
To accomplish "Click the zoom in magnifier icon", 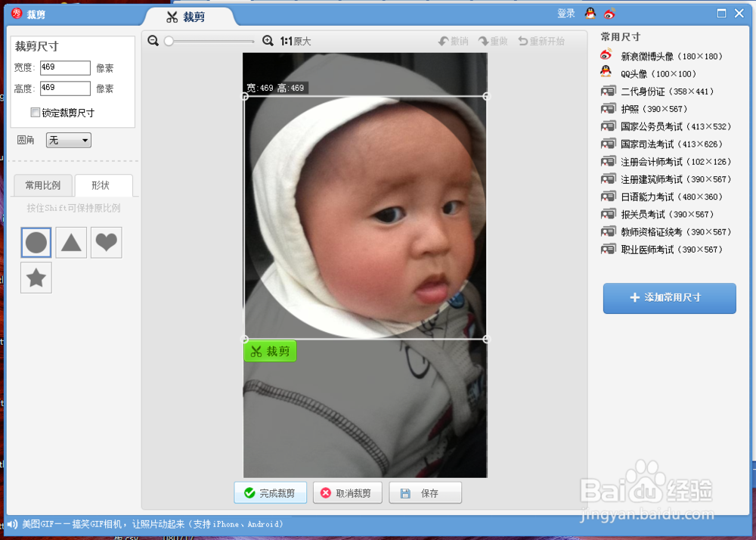I will 268,41.
